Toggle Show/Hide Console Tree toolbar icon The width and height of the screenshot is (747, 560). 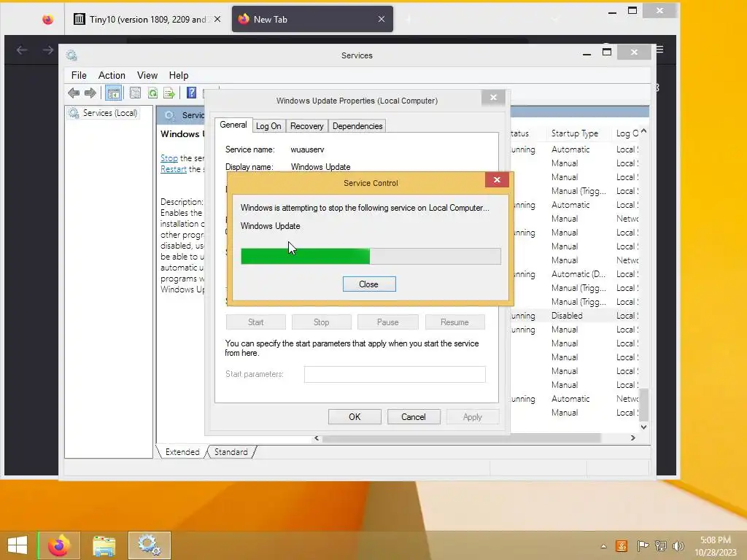point(113,93)
